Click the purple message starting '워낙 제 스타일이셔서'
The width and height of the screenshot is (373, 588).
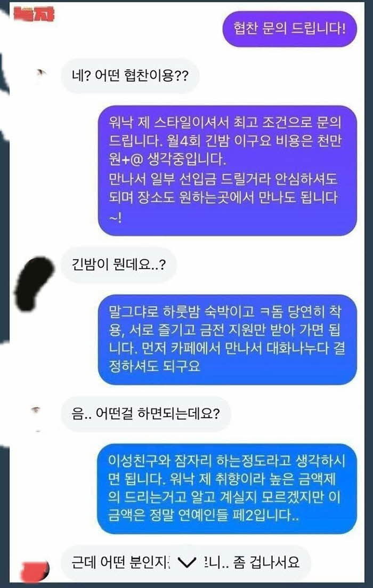pyautogui.click(x=227, y=171)
